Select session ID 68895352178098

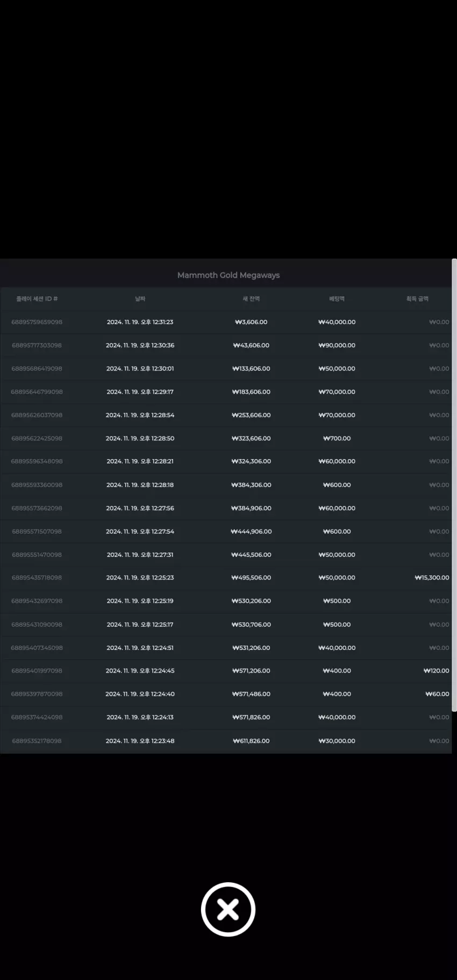37,741
